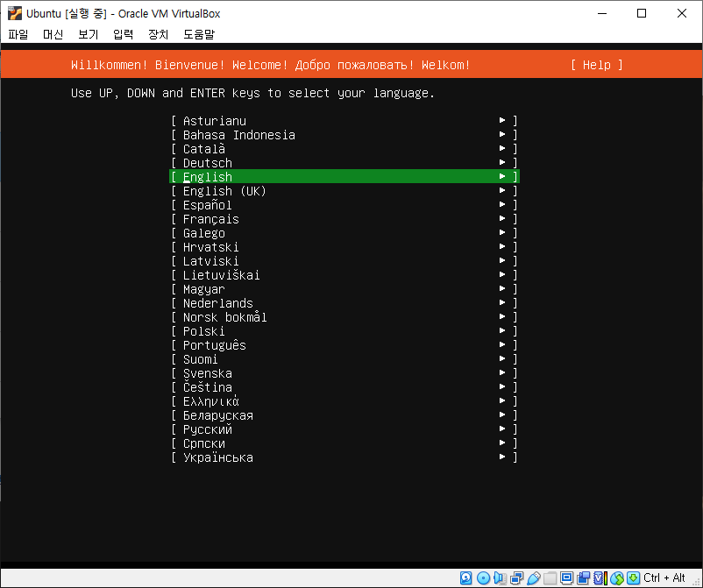703x588 pixels.
Task: Click the CPU virtualization status icon
Action: tap(600, 578)
